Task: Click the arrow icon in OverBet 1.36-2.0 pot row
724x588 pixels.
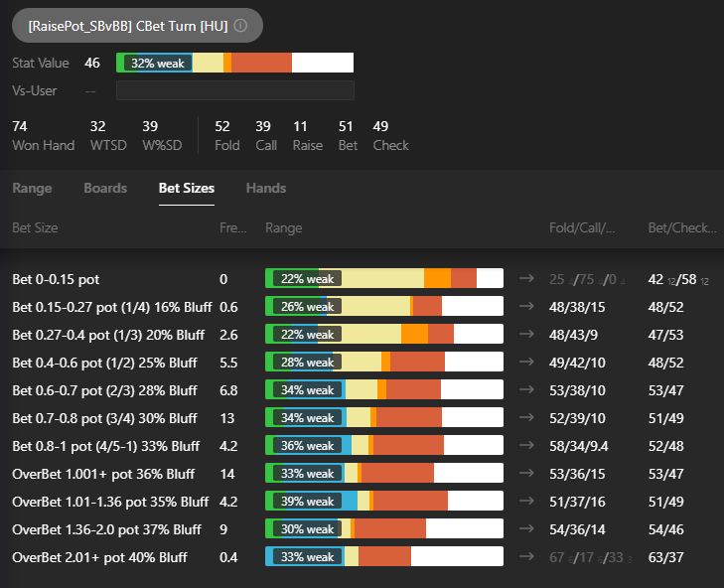Action: [525, 529]
